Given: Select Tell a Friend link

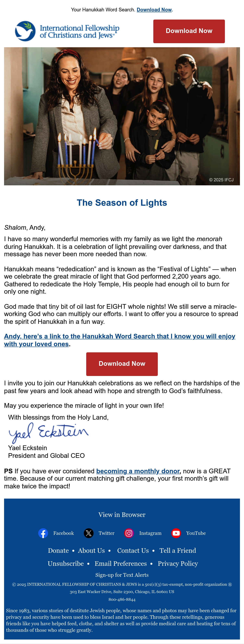Looking at the screenshot, I should 178,551.
